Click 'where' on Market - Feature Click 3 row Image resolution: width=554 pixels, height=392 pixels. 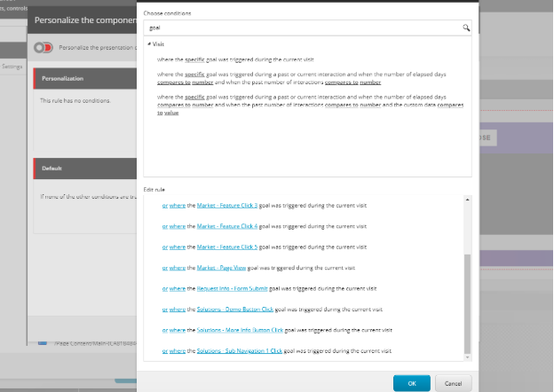pos(178,206)
